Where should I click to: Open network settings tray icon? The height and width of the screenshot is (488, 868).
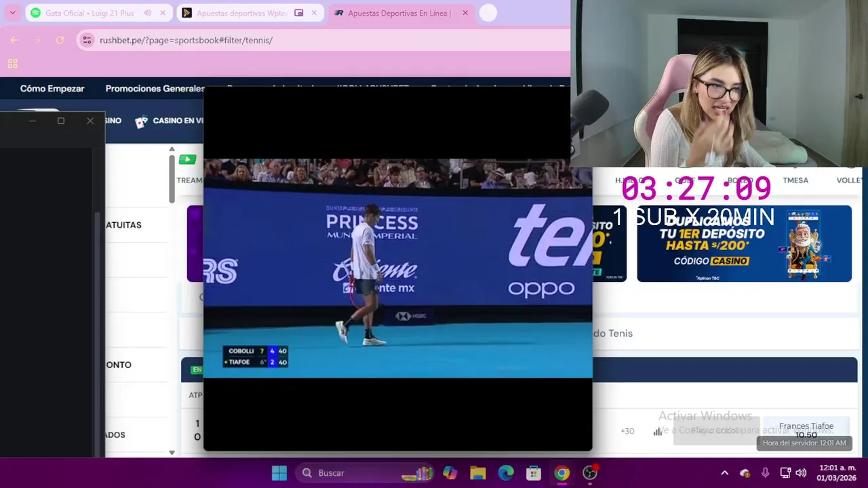coord(785,473)
